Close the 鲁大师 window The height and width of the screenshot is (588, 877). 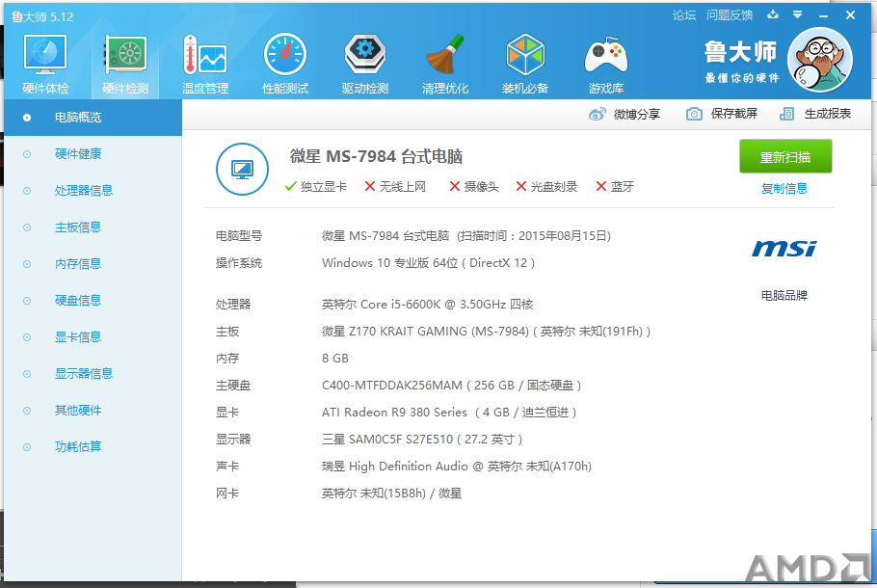click(x=850, y=15)
